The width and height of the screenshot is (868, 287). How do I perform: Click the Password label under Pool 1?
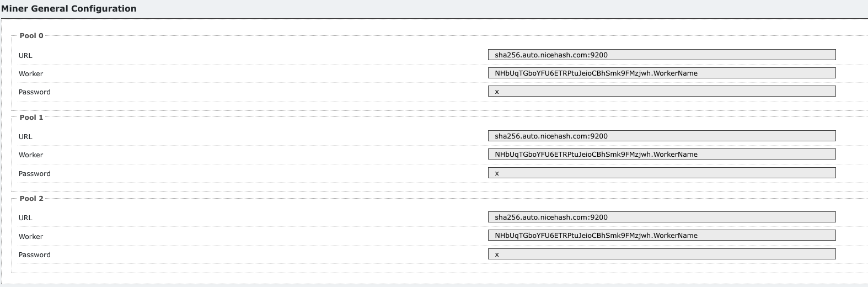click(35, 174)
